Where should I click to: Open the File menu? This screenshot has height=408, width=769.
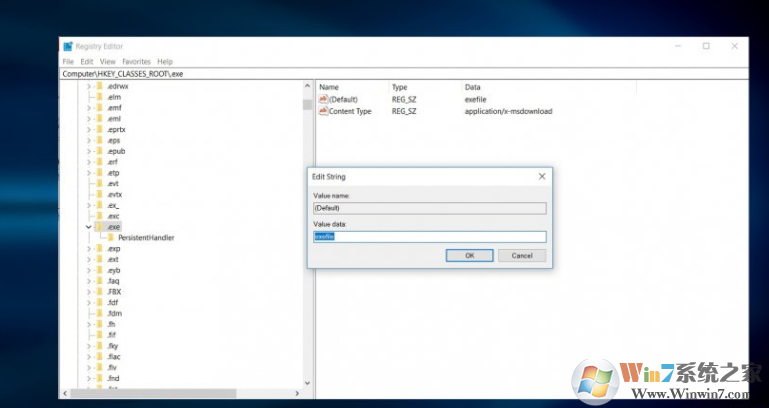click(x=68, y=62)
